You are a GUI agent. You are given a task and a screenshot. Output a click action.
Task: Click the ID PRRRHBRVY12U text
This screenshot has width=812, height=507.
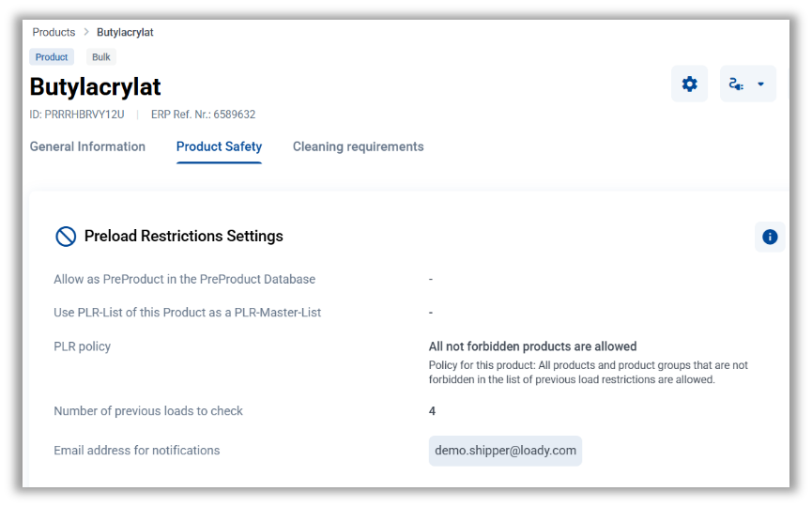pyautogui.click(x=77, y=115)
